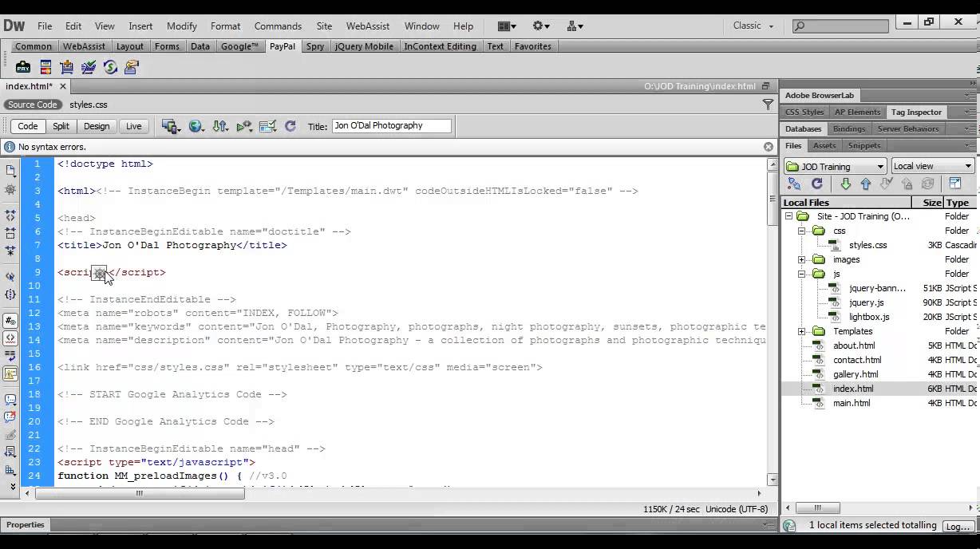Expand the Properties panel
980x549 pixels.
26,525
